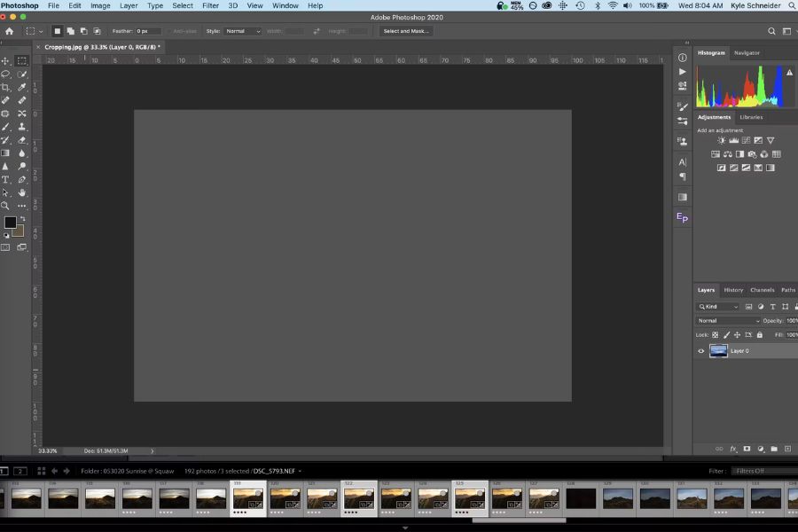Click search icon in options bar

tap(771, 31)
